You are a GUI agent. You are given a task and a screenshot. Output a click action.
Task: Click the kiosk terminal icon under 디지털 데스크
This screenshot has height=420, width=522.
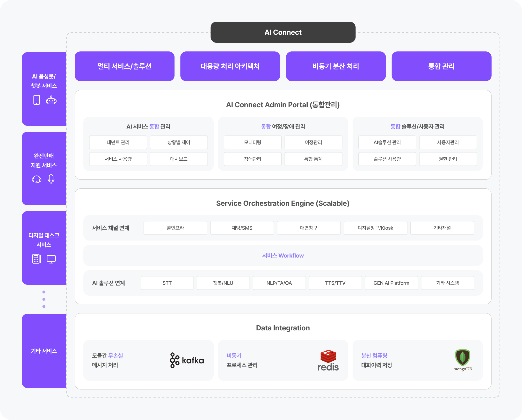pyautogui.click(x=36, y=259)
